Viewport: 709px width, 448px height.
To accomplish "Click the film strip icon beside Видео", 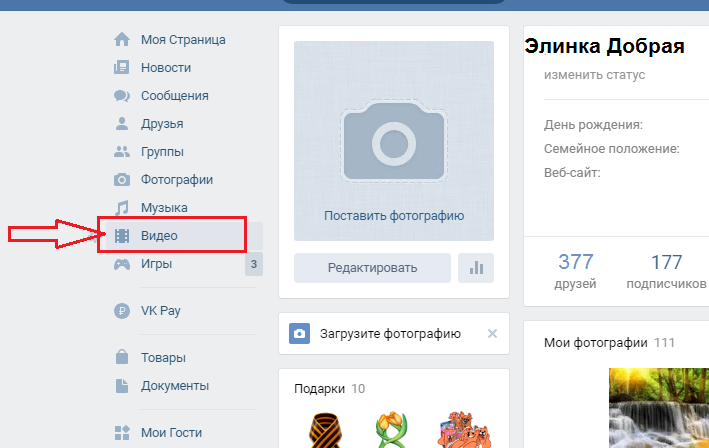I will (122, 236).
